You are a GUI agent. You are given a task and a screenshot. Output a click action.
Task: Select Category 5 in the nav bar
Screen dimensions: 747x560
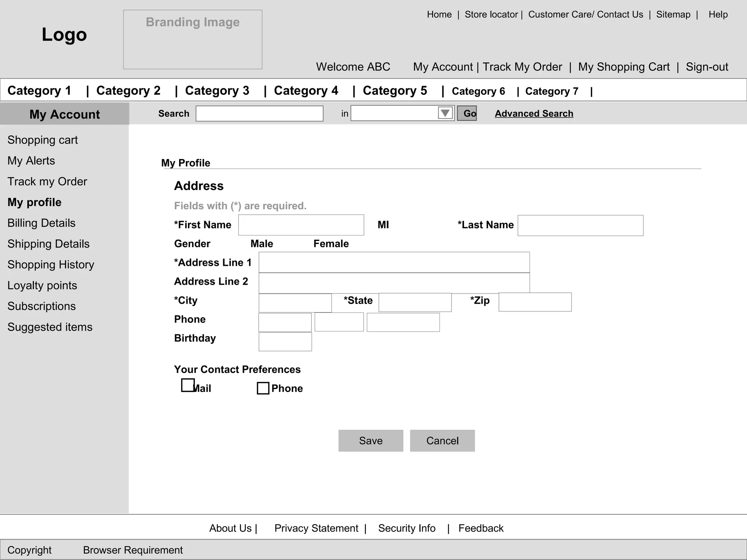click(395, 90)
